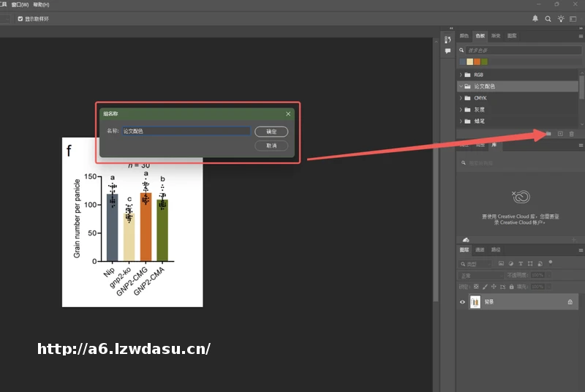This screenshot has height=392, width=585.
Task: Click the delete swatch trash icon
Action: (x=572, y=133)
